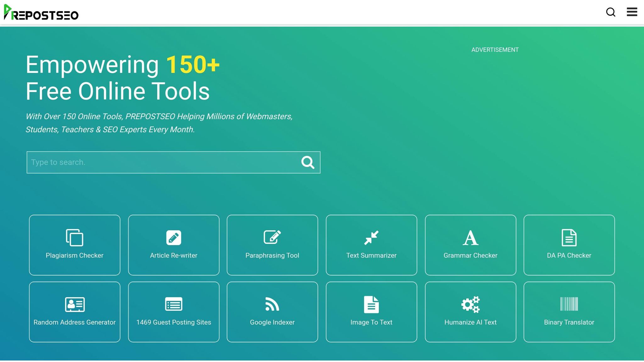
Task: Click the Text Summarizer compress arrows icon
Action: [x=371, y=238]
